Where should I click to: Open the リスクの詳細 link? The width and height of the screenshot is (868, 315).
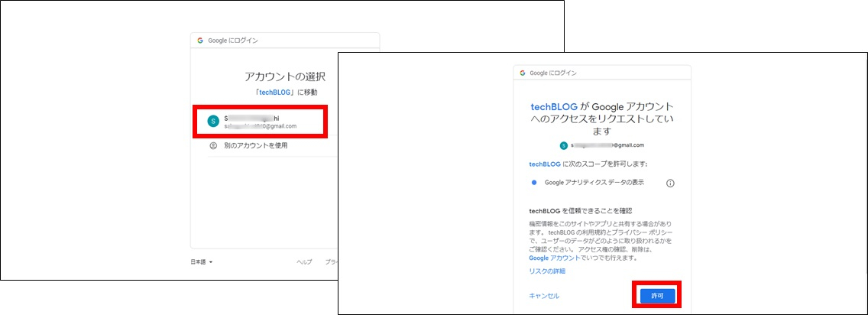[547, 271]
